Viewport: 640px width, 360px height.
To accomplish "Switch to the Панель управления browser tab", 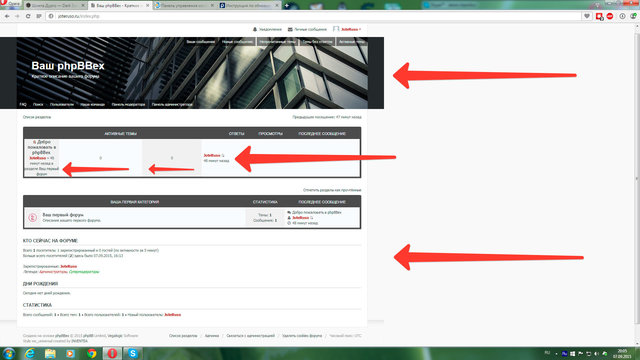I will click(184, 5).
